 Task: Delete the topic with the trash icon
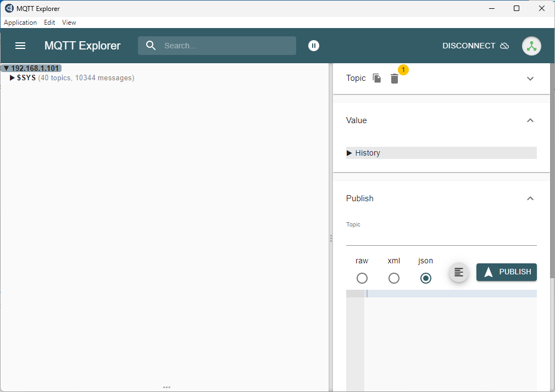pyautogui.click(x=395, y=79)
